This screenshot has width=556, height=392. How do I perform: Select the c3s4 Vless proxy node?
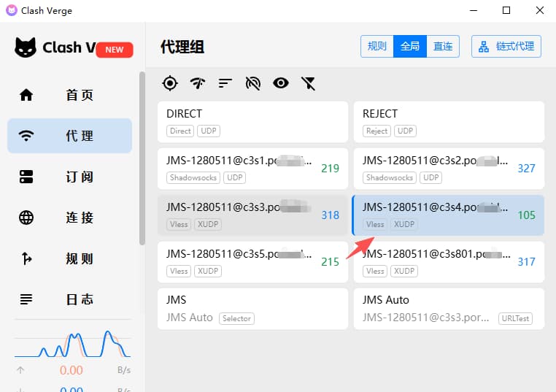[448, 215]
